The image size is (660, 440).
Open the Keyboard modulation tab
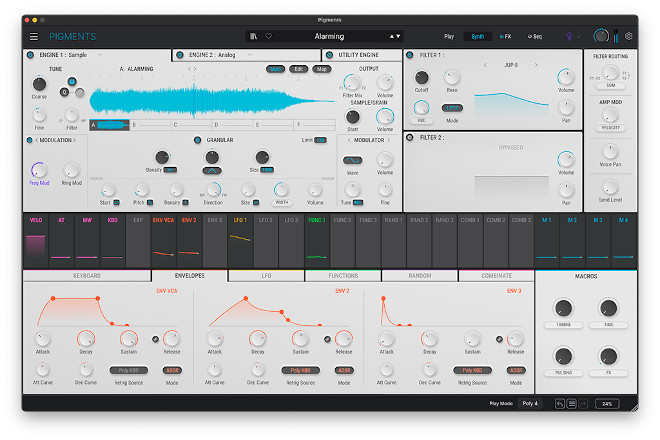87,276
